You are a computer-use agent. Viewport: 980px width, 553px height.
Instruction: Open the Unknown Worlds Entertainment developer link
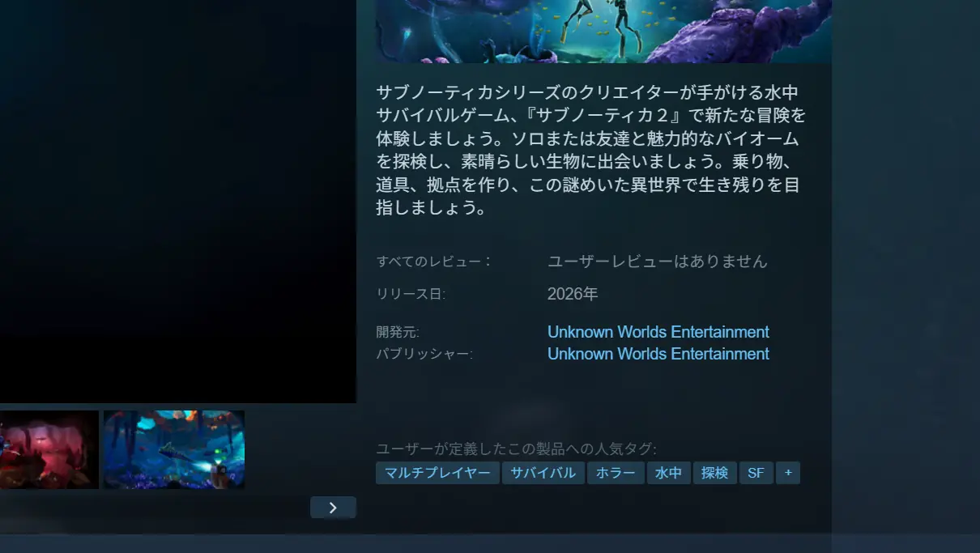click(x=658, y=332)
